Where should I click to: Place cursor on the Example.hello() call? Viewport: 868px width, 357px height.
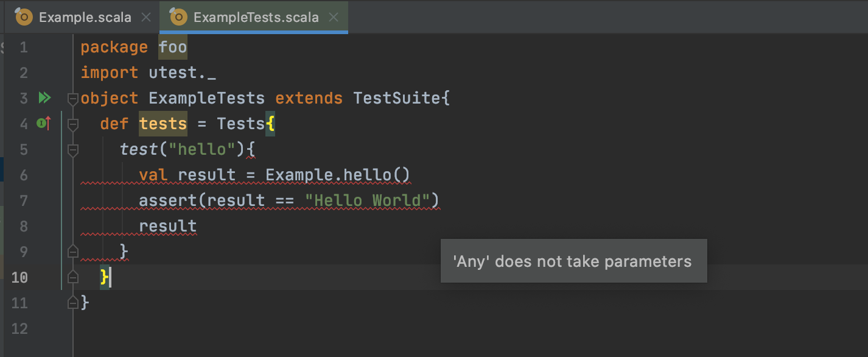coord(338,175)
